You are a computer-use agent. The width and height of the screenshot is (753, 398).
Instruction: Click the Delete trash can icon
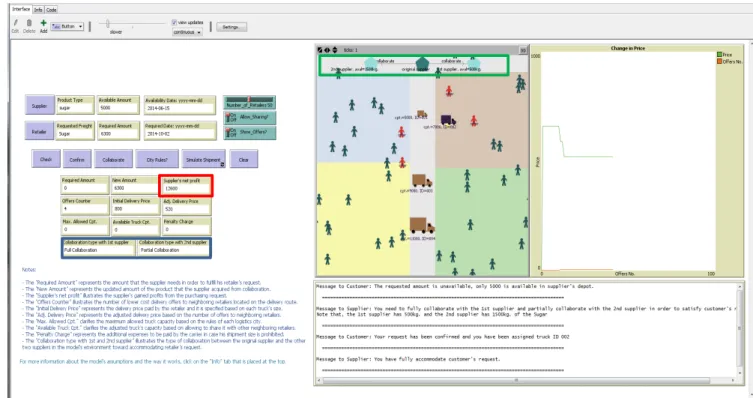click(29, 23)
